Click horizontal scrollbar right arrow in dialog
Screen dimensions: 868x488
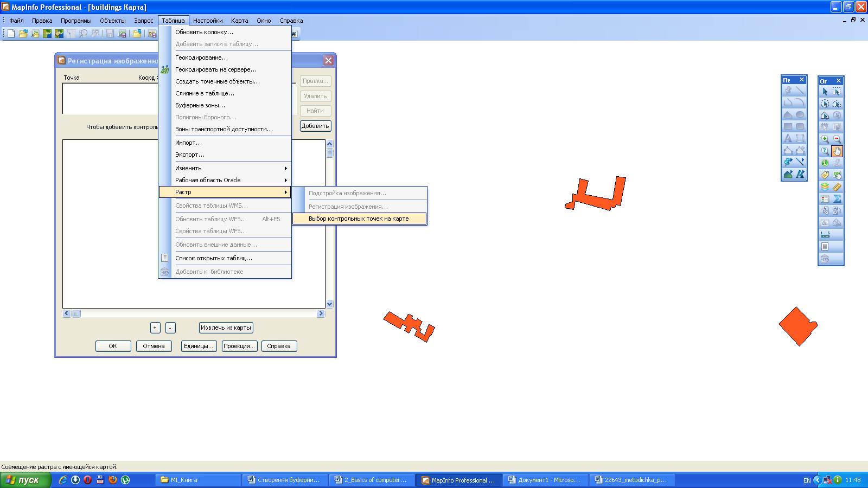(321, 313)
